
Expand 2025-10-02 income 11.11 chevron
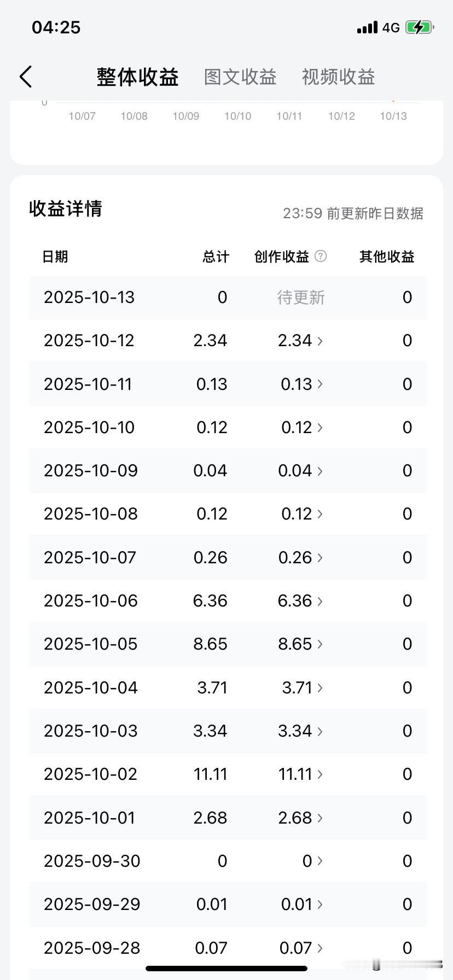[x=320, y=774]
